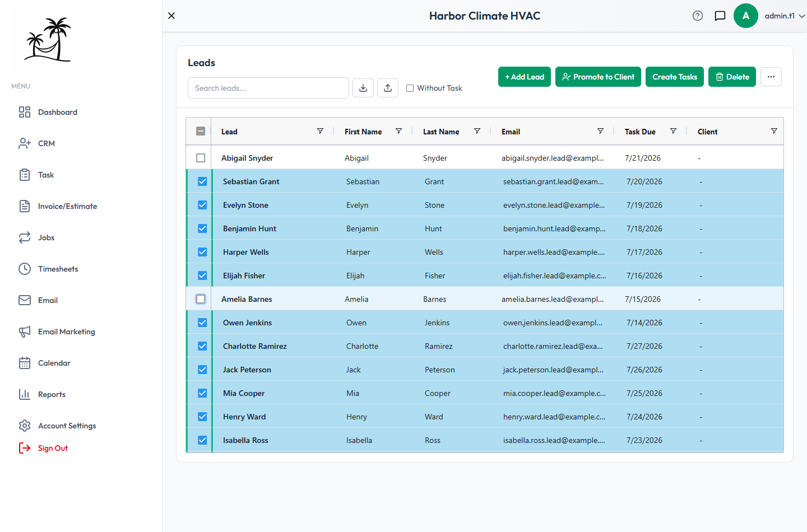Click the Promote to Client button
807x532 pixels.
tap(598, 77)
